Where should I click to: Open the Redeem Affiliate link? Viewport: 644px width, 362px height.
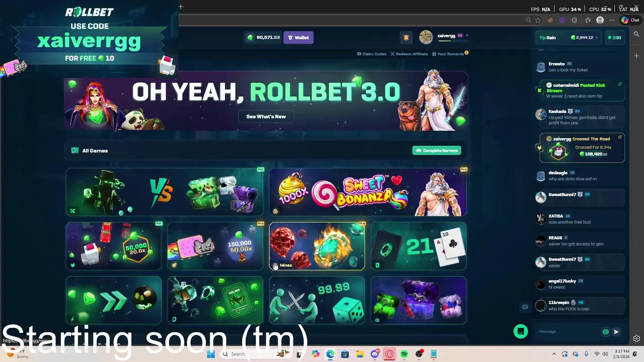(x=409, y=54)
